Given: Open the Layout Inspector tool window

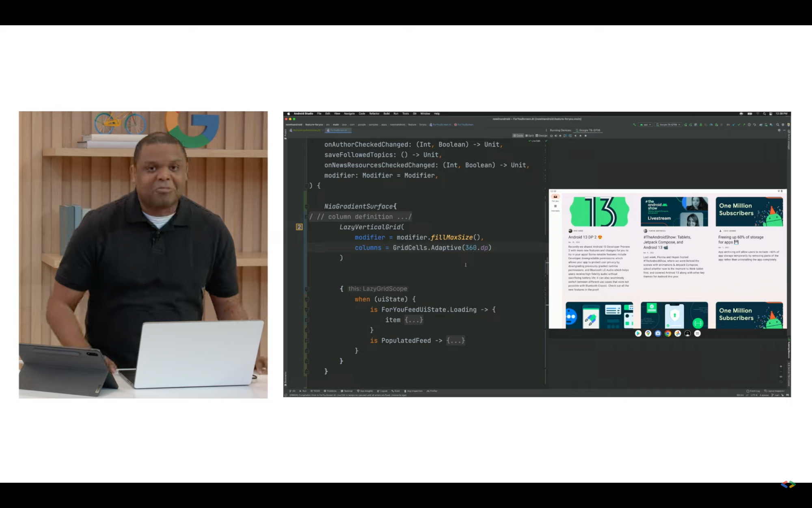Looking at the screenshot, I should click(774, 391).
